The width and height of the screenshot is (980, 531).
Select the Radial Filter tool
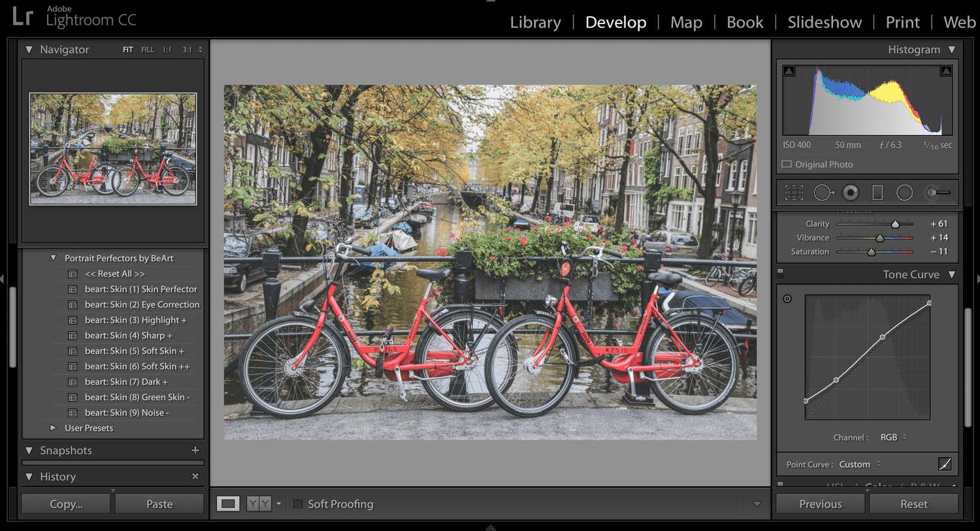point(904,192)
